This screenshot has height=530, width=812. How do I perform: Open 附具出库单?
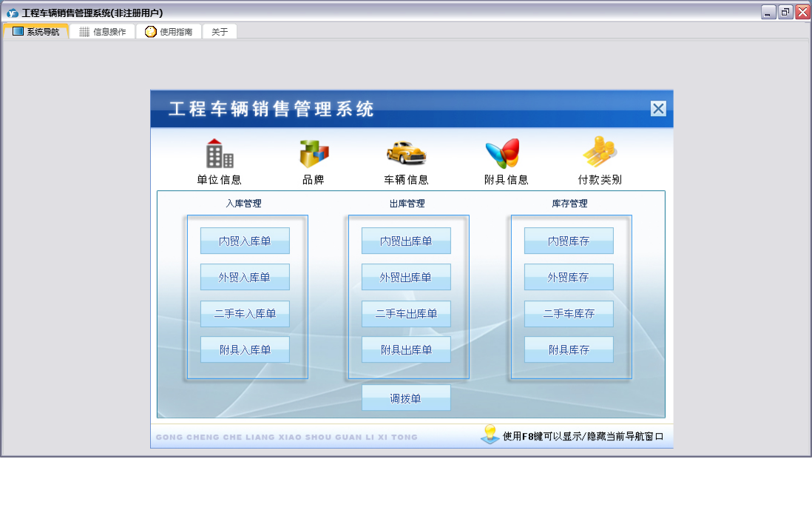pyautogui.click(x=406, y=349)
